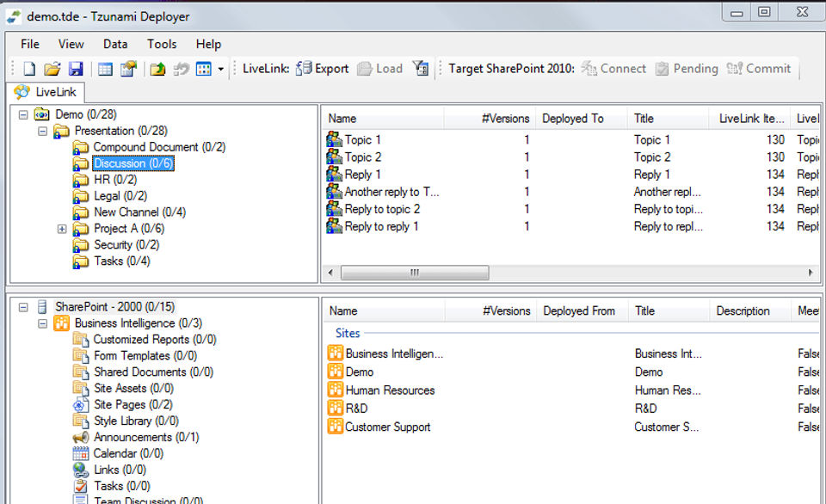Click the view layout grid icon

(x=203, y=69)
